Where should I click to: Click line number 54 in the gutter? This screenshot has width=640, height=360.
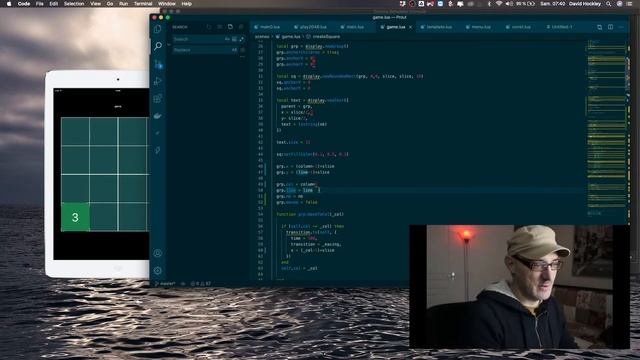[260, 214]
